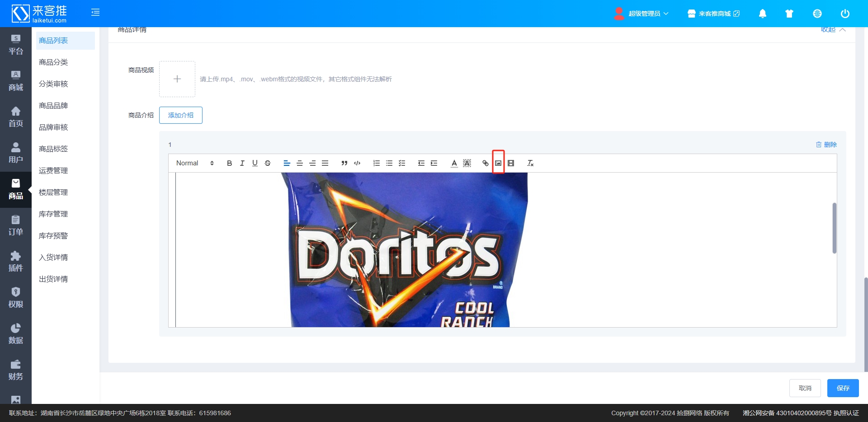Click the logout power icon
The width and height of the screenshot is (868, 422).
844,14
